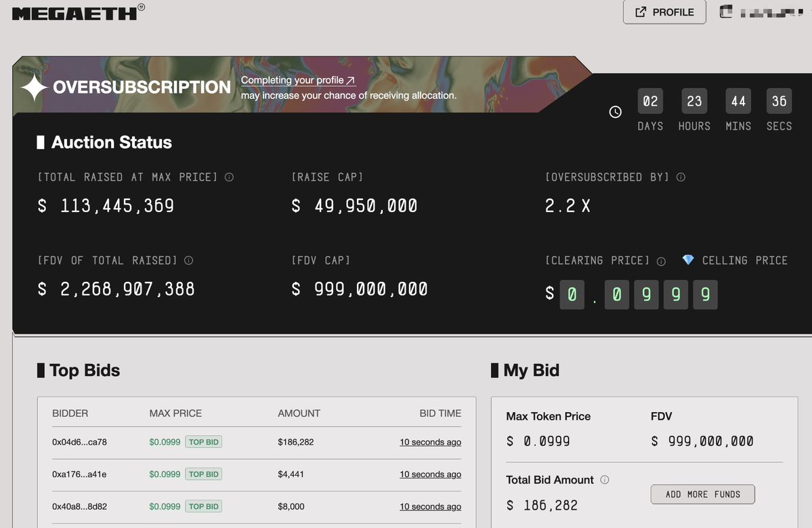Open bid time link in $4,441 row

click(x=430, y=474)
